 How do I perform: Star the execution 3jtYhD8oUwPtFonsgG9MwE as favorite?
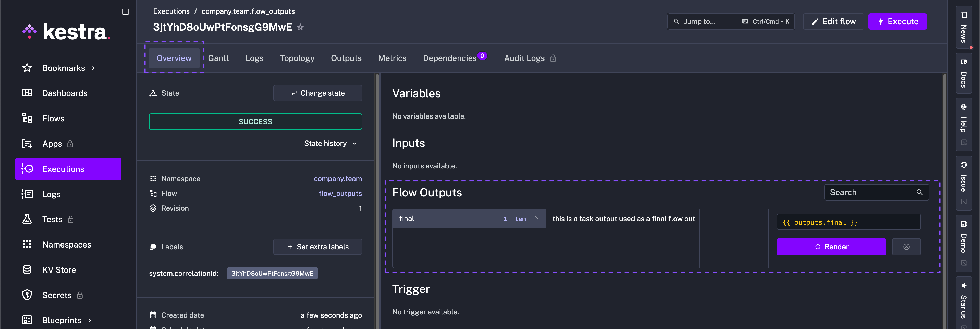(301, 27)
